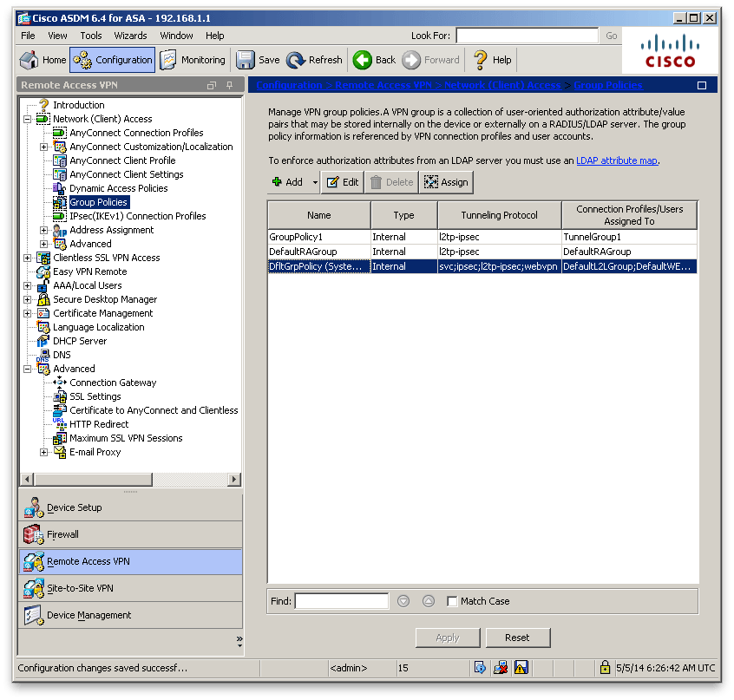This screenshot has width=734, height=700.
Task: Open the Site-to-Site VPN section
Action: click(x=131, y=588)
